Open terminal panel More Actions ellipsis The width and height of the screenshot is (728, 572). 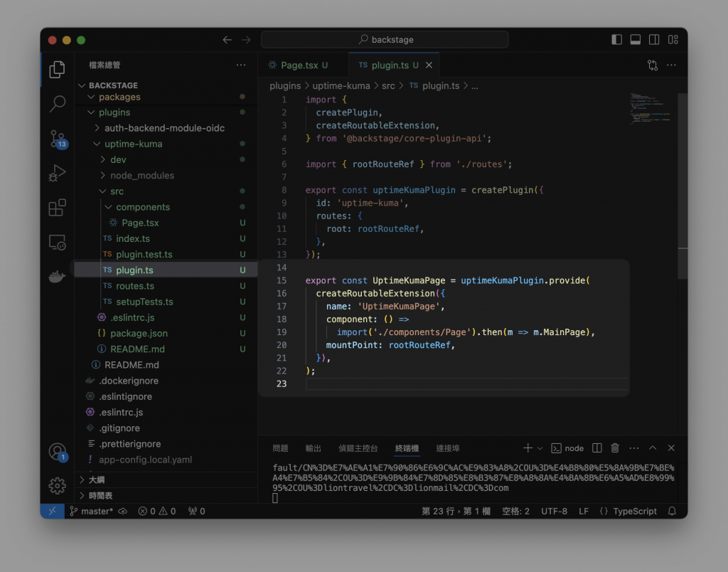(x=633, y=448)
